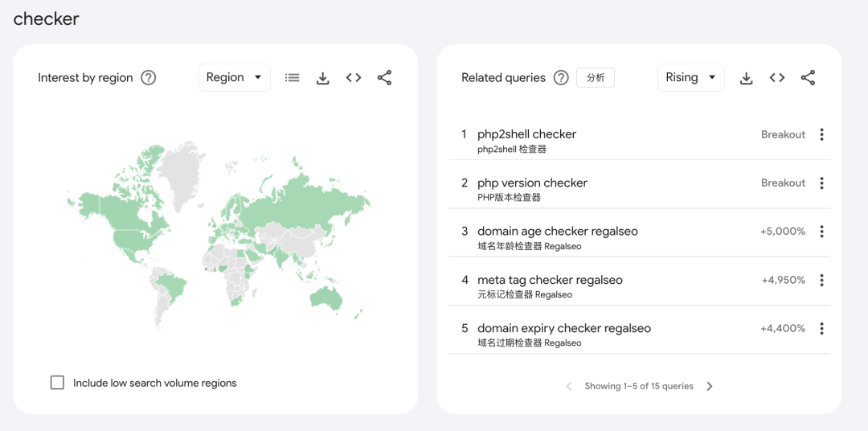The width and height of the screenshot is (868, 431).
Task: Go to next page of queries
Action: click(710, 386)
